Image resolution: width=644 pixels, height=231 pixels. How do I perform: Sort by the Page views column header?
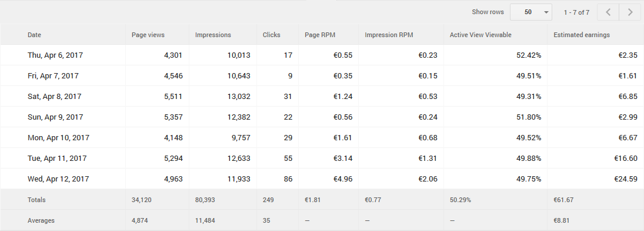[x=148, y=35]
